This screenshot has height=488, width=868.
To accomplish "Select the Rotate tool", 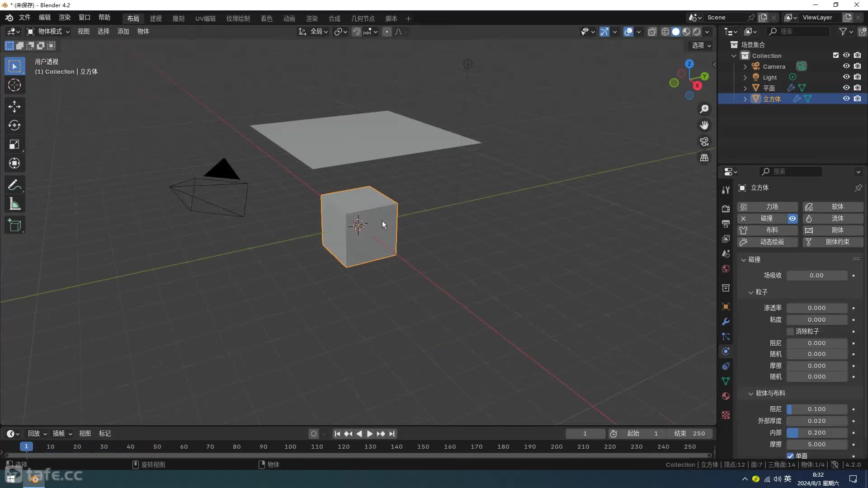I will click(x=14, y=125).
